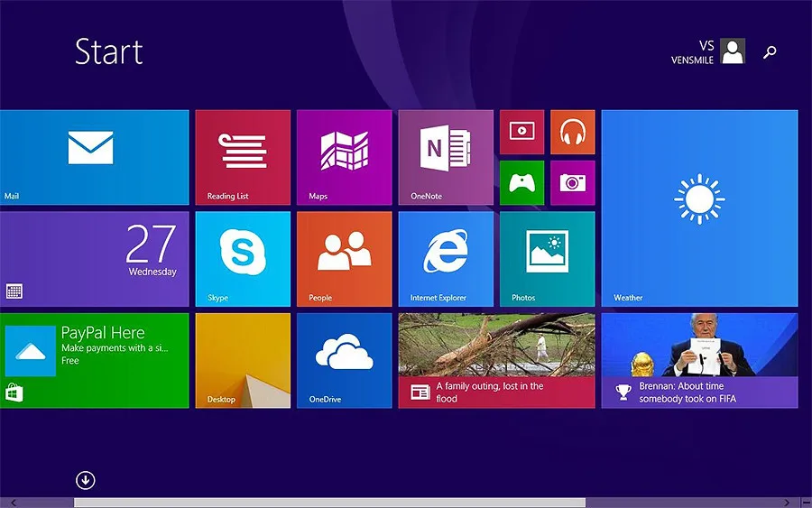Open the small Video tile
The image size is (812, 508).
522,132
